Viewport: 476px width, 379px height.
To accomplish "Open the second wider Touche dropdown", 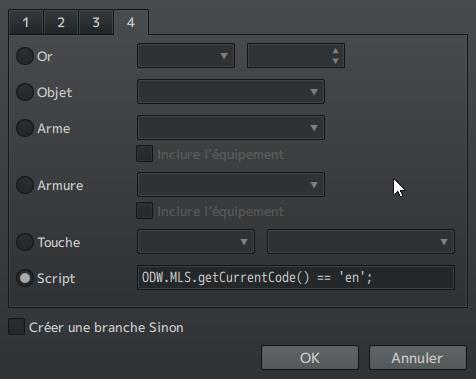I will 361,242.
